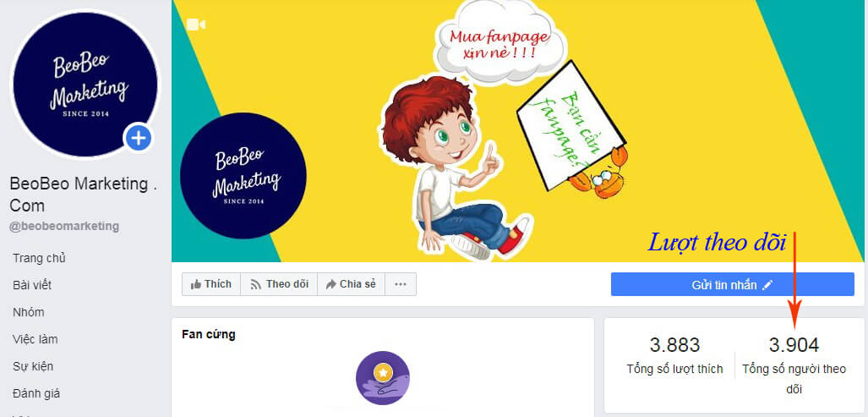Click the BeoBeo Marketing profile picture

click(x=85, y=84)
